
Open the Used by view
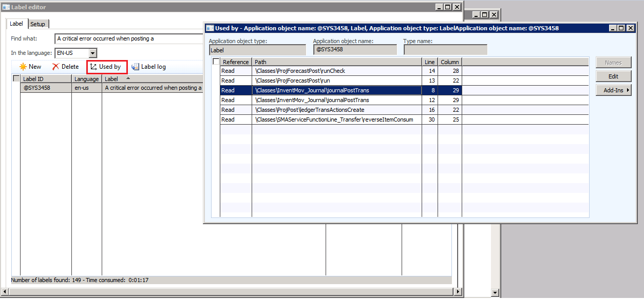point(106,66)
